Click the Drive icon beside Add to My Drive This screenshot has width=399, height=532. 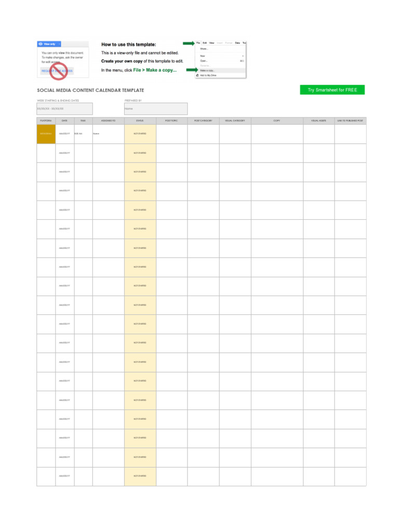coord(198,75)
